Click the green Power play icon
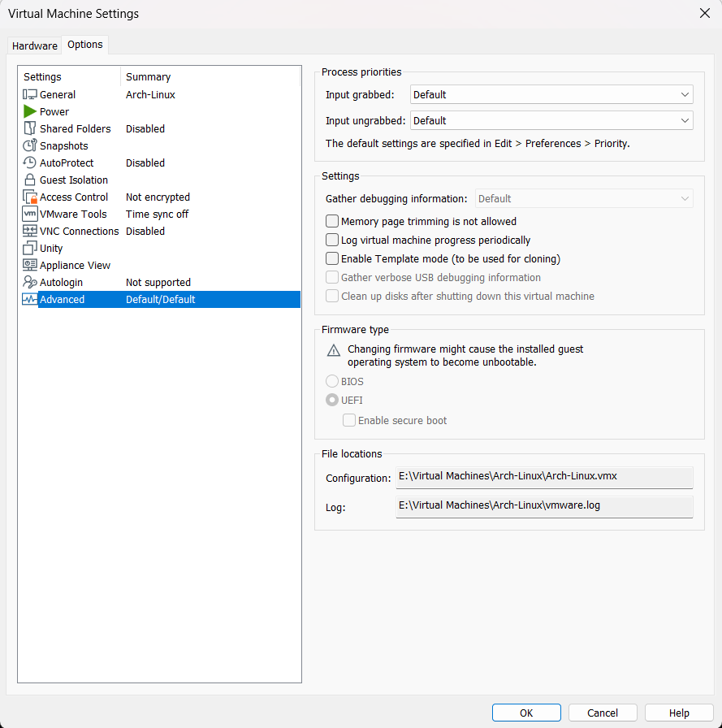The height and width of the screenshot is (728, 722). tap(30, 111)
